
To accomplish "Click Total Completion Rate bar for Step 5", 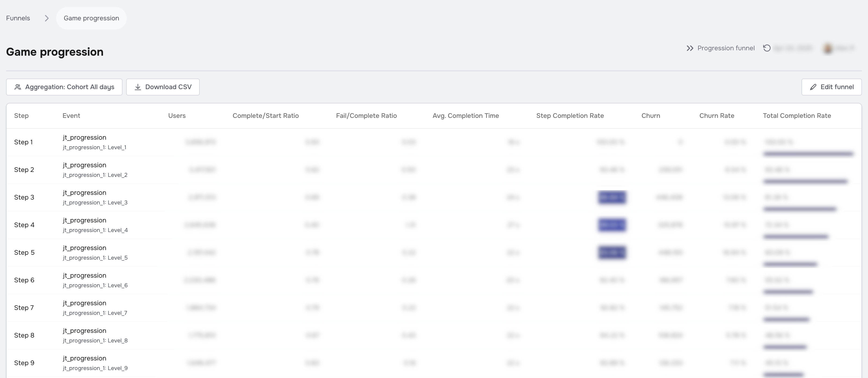I will pos(790,264).
